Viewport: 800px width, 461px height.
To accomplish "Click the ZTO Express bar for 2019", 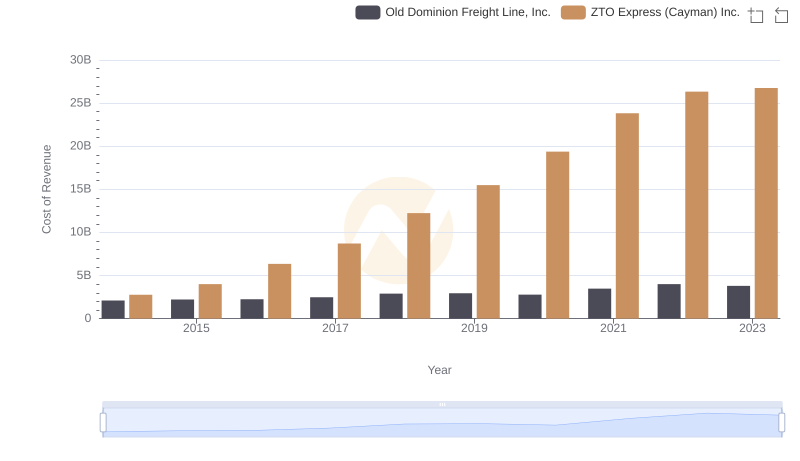I will coord(488,251).
